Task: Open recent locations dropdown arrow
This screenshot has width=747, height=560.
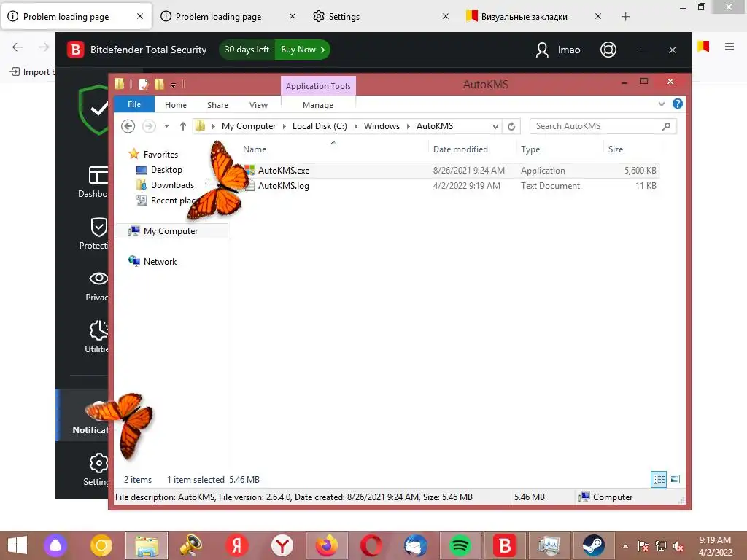Action: tap(166, 126)
